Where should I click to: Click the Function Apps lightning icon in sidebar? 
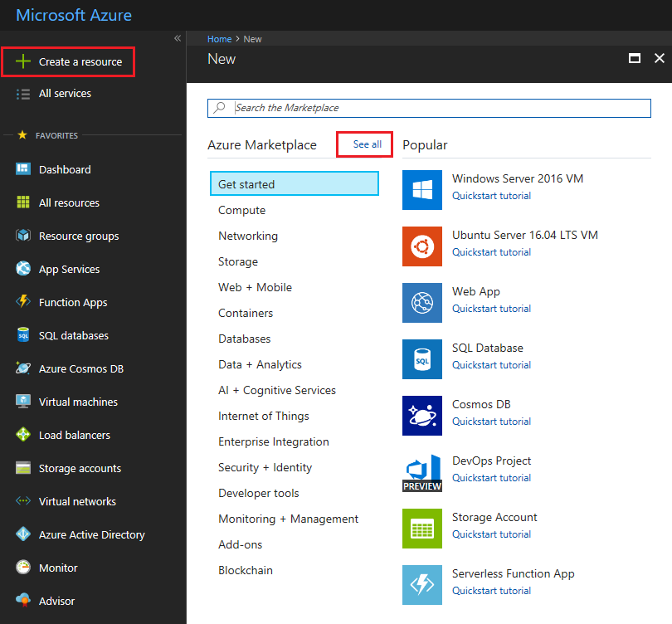23,302
